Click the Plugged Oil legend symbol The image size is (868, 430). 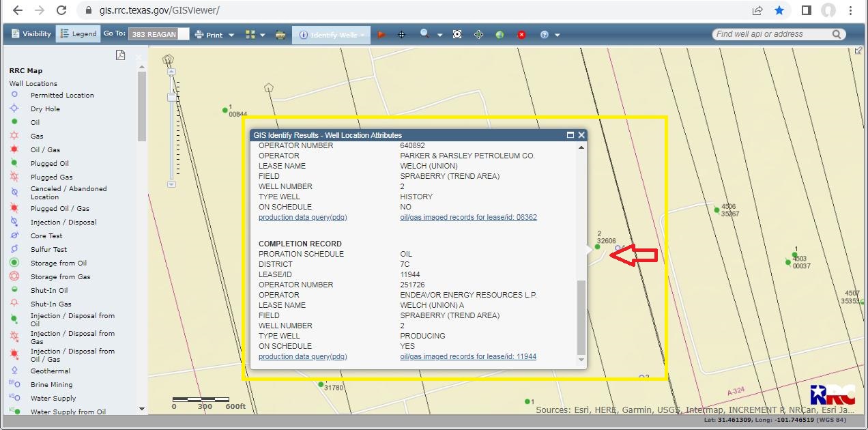click(14, 163)
